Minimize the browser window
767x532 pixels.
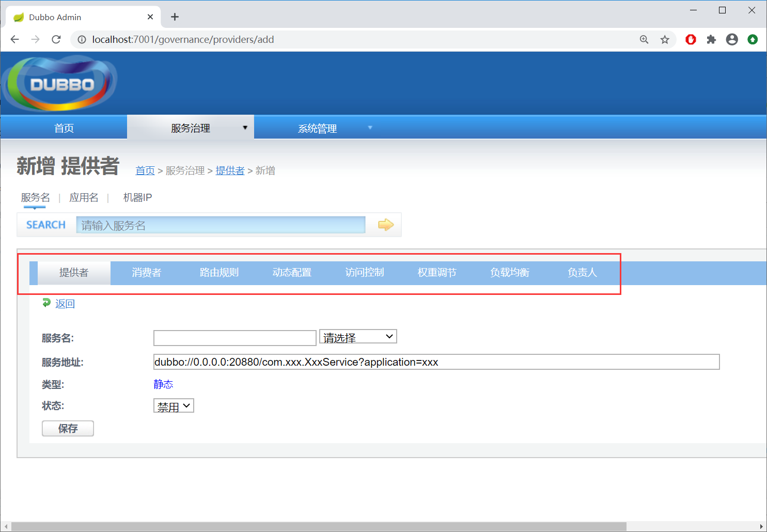pyautogui.click(x=693, y=10)
